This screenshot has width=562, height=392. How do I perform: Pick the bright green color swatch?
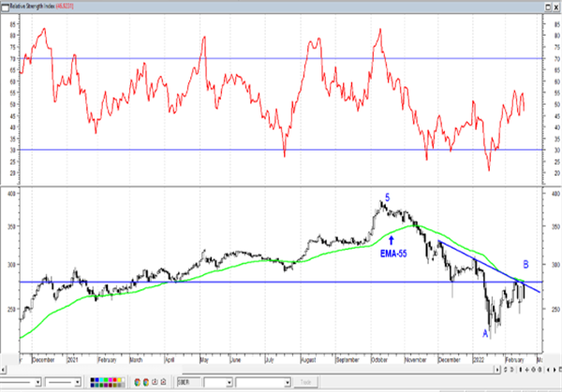point(106,380)
